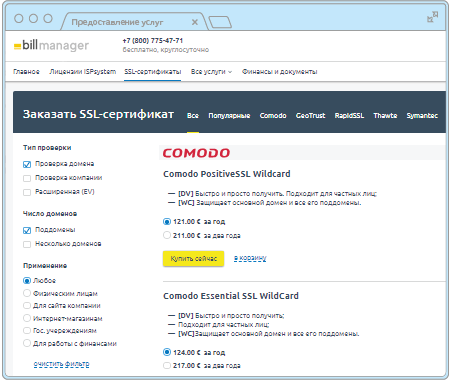Select Интернет-магазинам radio button
The height and width of the screenshot is (380, 451).
pos(27,318)
